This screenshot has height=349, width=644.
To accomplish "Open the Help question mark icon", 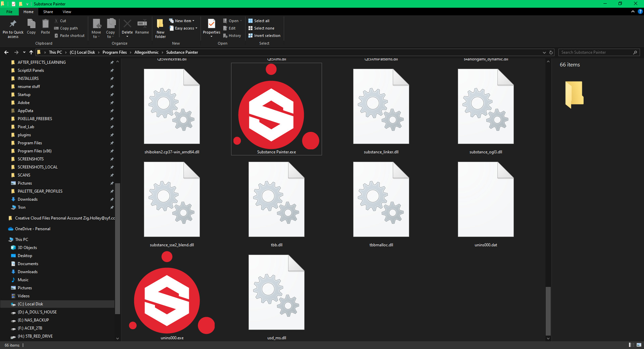I will (640, 11).
